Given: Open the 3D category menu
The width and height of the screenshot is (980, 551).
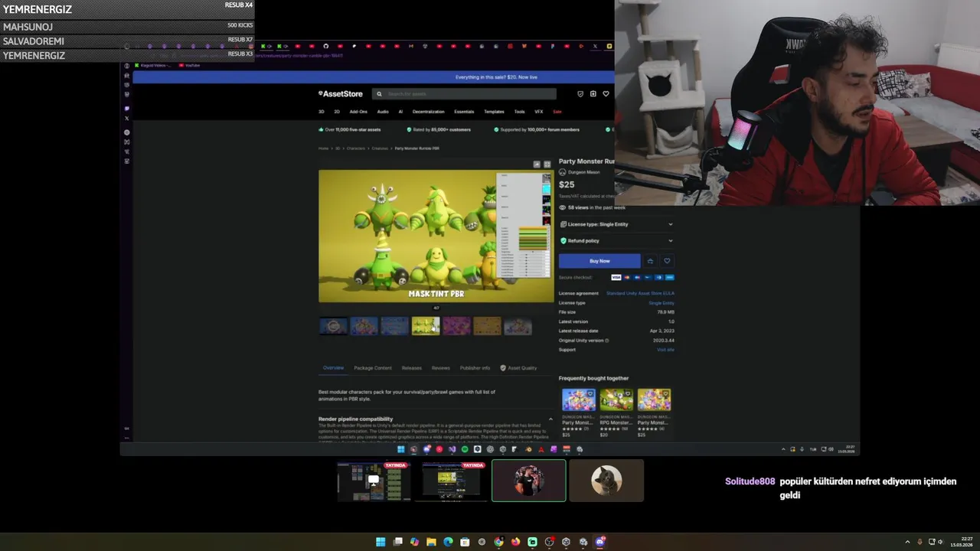Looking at the screenshot, I should [322, 112].
